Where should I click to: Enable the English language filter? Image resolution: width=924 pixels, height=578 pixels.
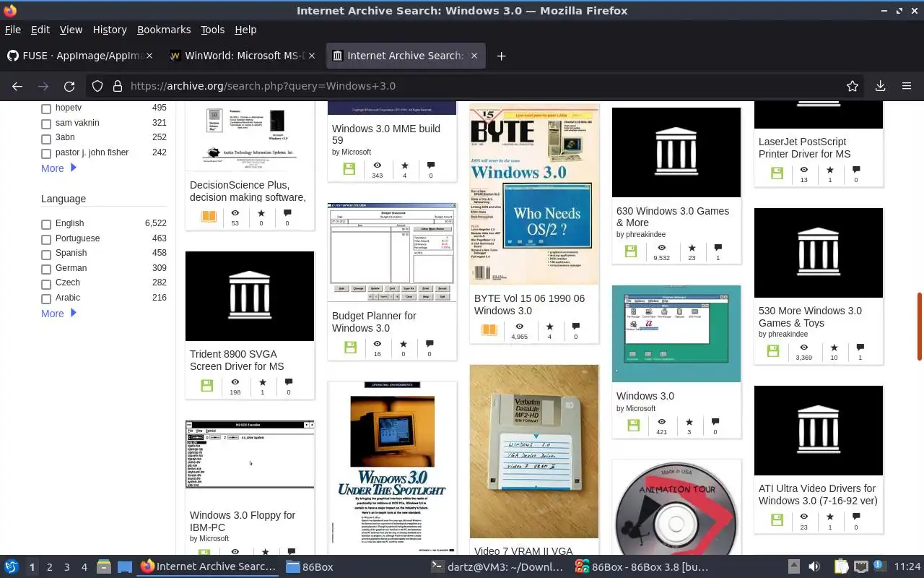[x=46, y=224]
